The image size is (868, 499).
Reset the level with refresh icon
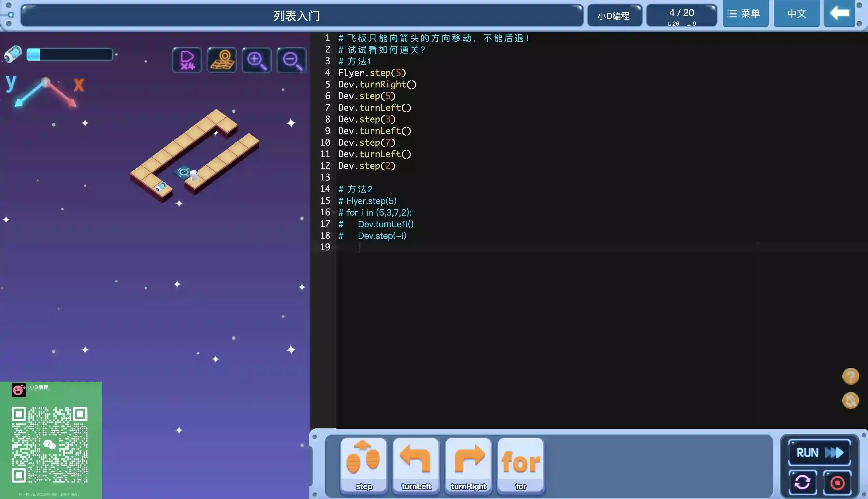[x=802, y=483]
